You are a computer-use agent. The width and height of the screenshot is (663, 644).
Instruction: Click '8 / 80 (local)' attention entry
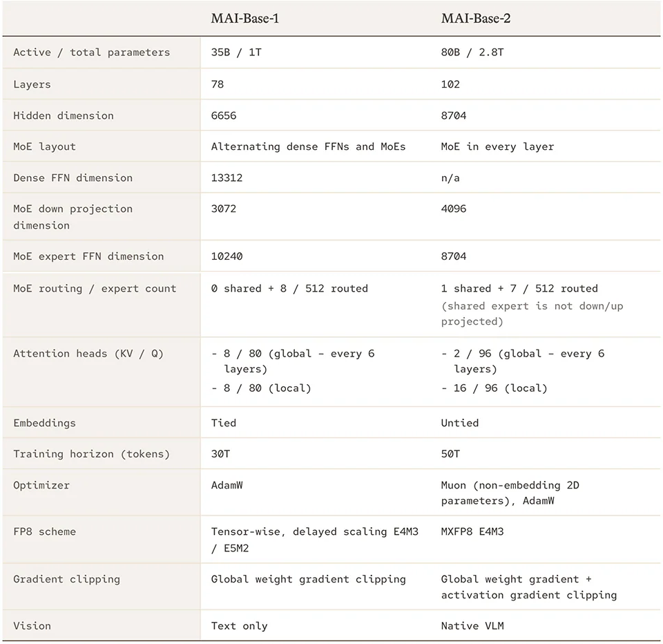[x=268, y=388]
